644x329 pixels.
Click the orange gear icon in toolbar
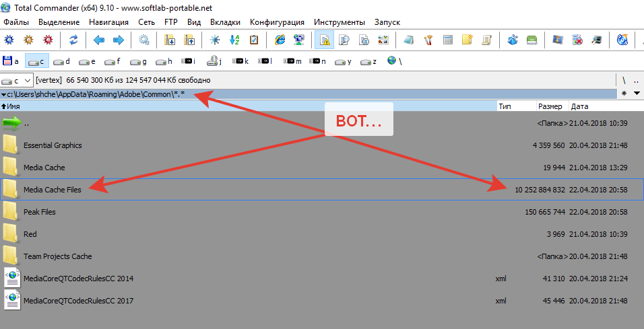click(x=28, y=40)
